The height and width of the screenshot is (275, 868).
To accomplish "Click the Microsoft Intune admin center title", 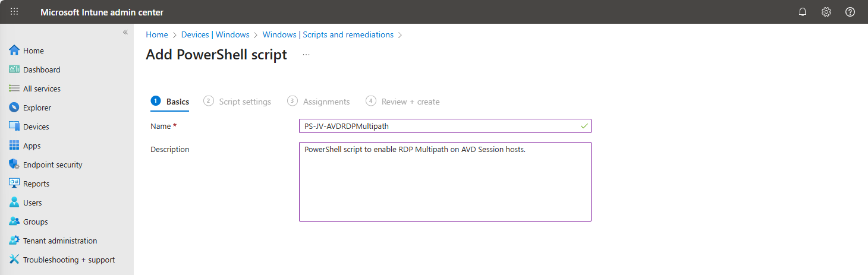I will (102, 12).
